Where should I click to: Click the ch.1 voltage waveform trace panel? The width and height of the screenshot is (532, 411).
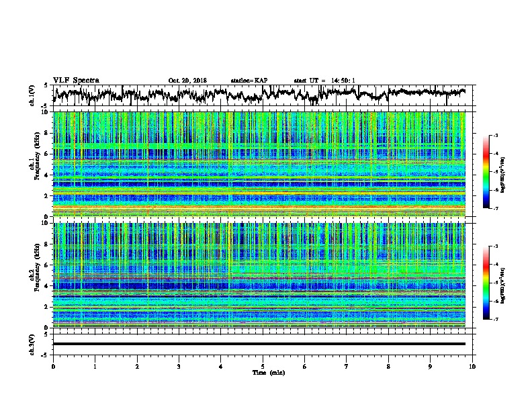[263, 95]
